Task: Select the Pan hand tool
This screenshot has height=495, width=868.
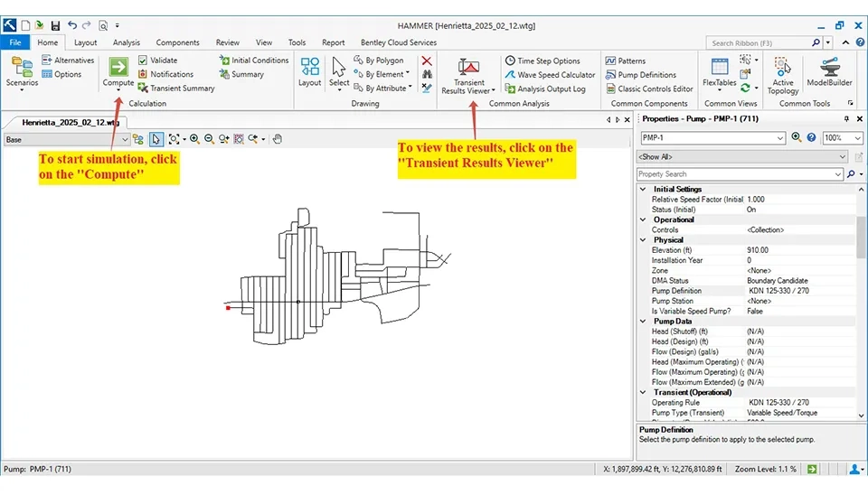Action: click(x=278, y=139)
